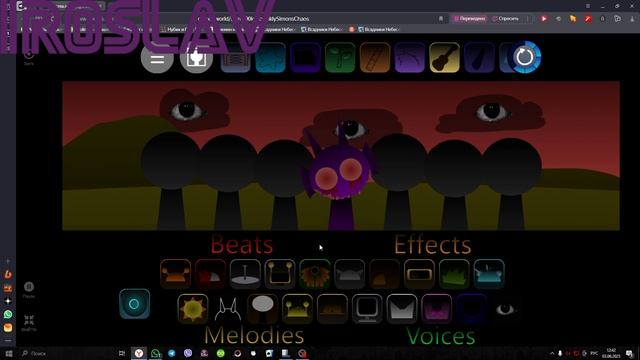Select the dark navy club icon
The height and width of the screenshot is (360, 640).
pyautogui.click(x=479, y=58)
